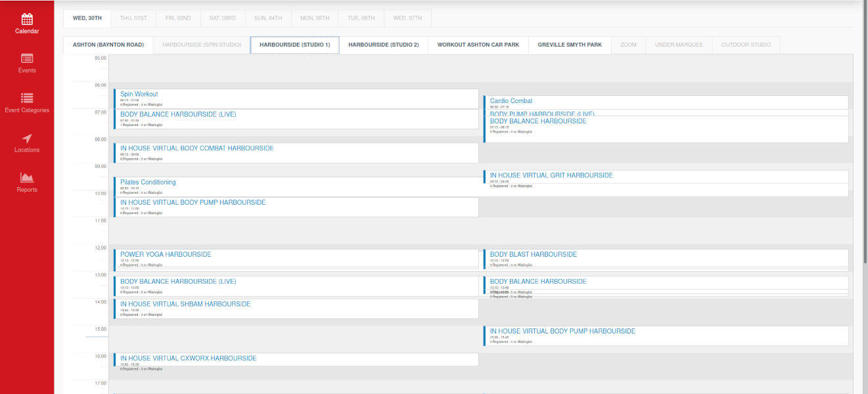Open the Cardio Combat event
868x394 pixels.
coord(666,102)
